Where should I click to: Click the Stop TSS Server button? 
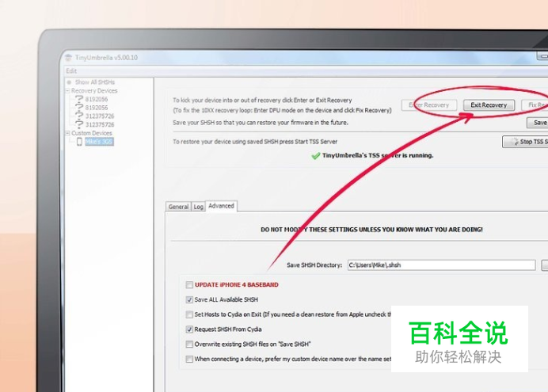(525, 142)
